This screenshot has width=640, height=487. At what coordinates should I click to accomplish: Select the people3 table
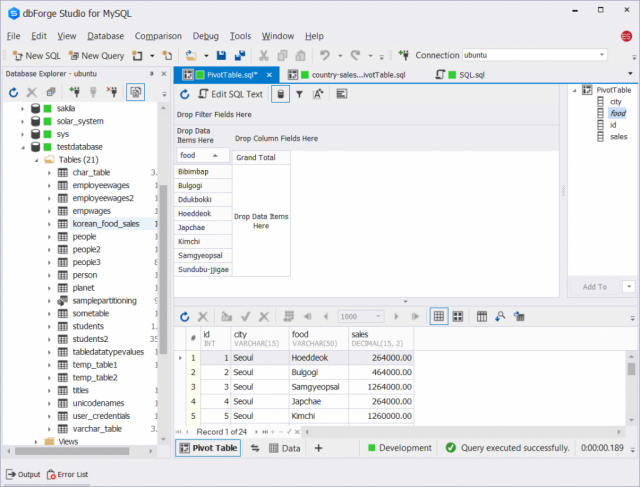[x=87, y=262]
